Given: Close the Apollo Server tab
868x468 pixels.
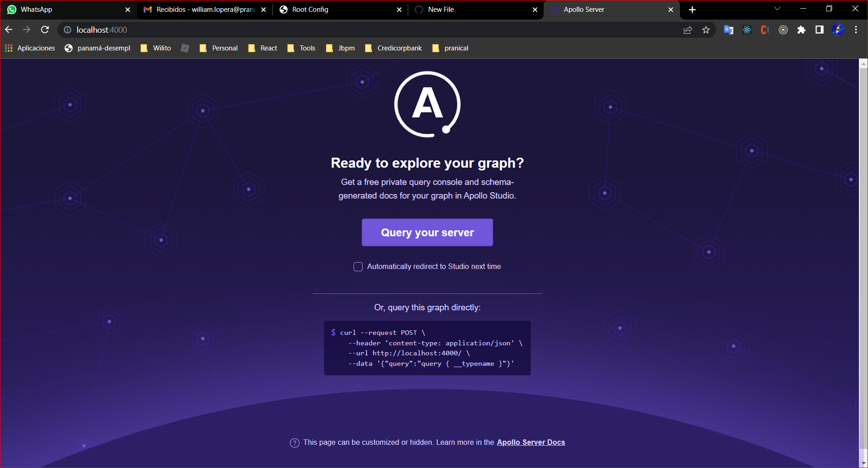Looking at the screenshot, I should tap(671, 10).
